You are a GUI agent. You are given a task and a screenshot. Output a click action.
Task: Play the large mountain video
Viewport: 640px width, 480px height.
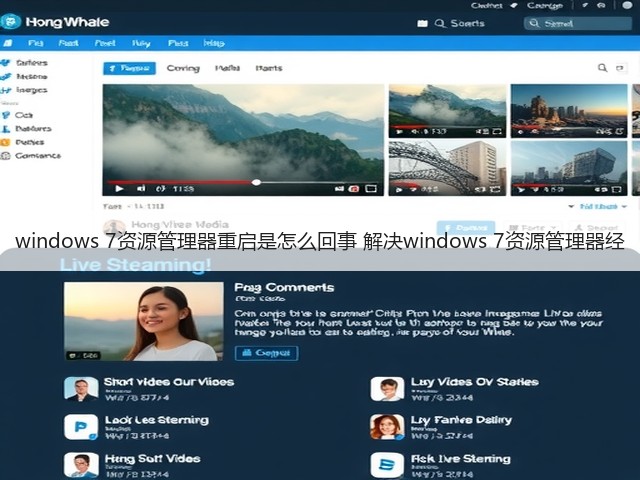tap(119, 189)
